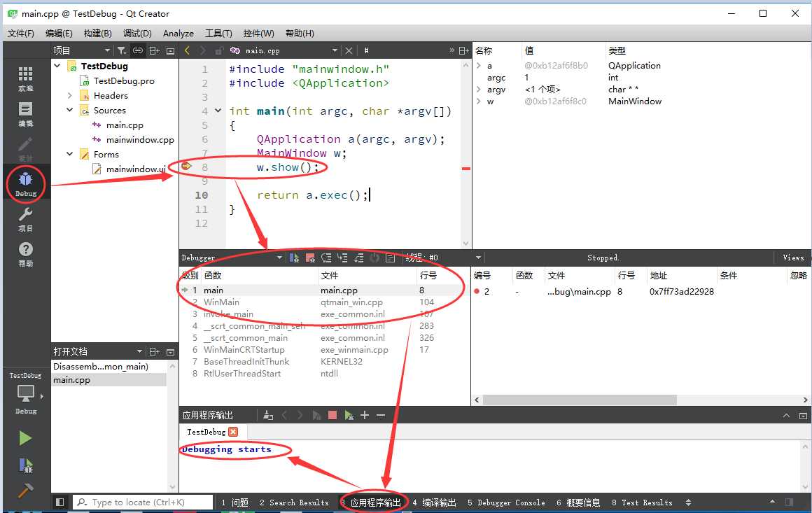Viewport: 812px width, 513px height.
Task: Collapse the Forms folder
Action: click(x=70, y=154)
